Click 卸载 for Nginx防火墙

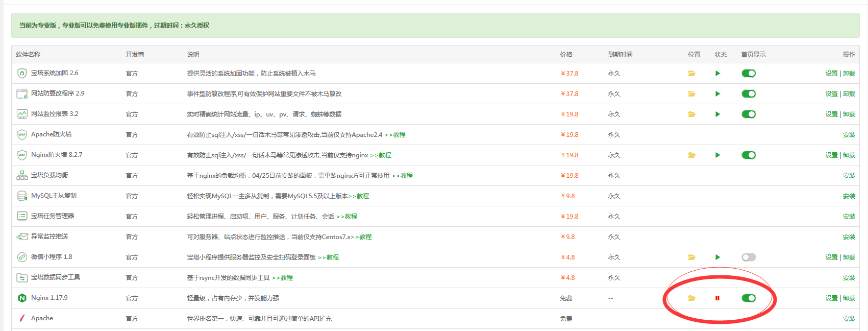849,155
